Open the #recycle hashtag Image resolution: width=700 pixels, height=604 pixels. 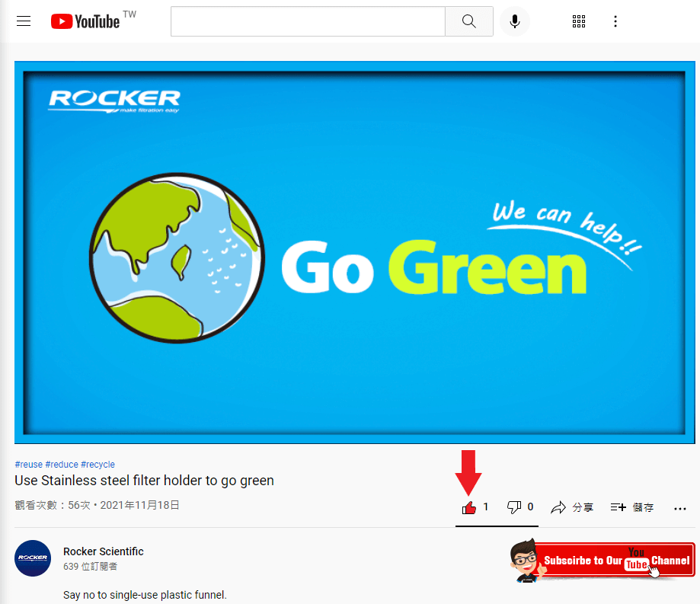click(97, 465)
